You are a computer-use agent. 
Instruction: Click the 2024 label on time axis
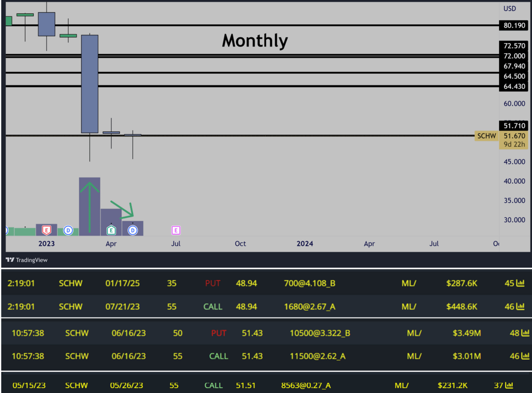click(305, 244)
